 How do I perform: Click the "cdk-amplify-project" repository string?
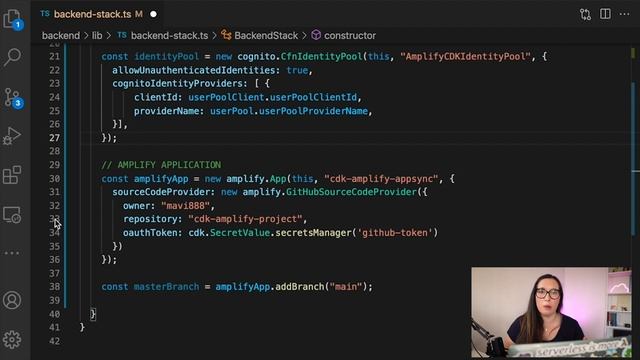click(245, 219)
